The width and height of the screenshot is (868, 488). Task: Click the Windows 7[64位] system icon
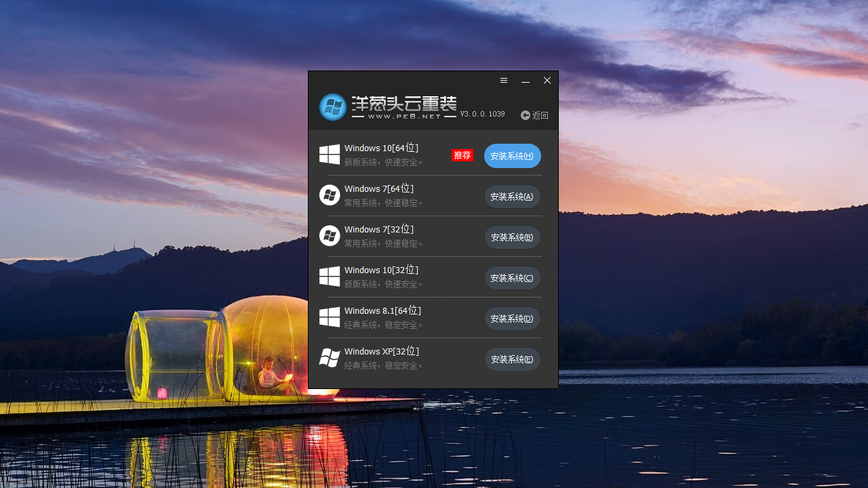click(330, 195)
